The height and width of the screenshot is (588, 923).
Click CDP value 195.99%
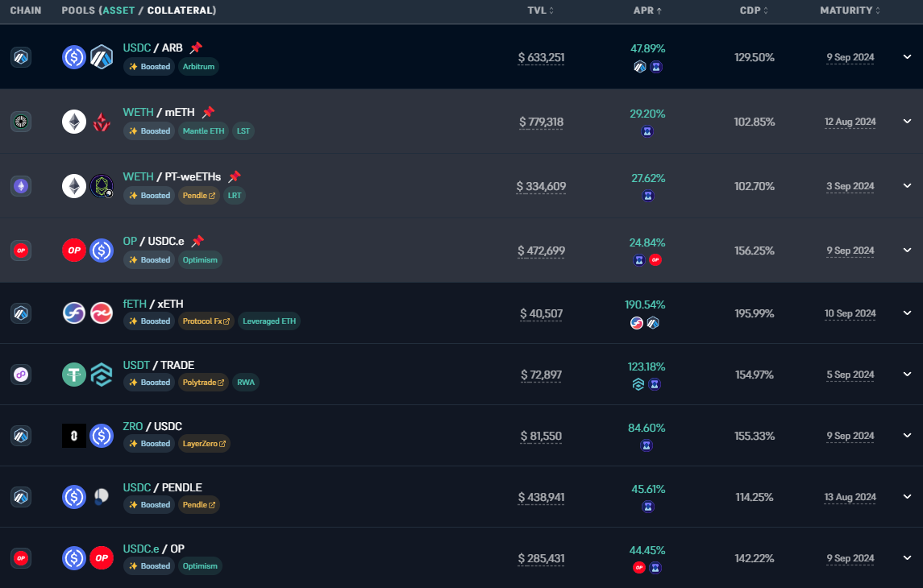(x=754, y=313)
